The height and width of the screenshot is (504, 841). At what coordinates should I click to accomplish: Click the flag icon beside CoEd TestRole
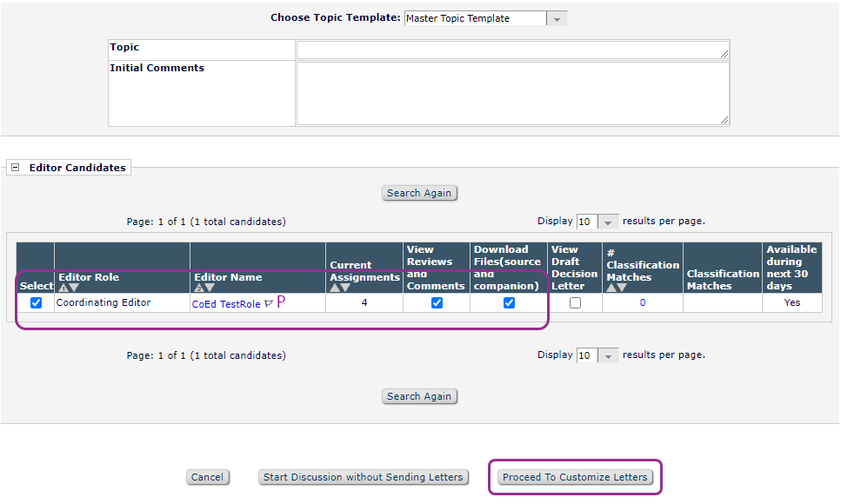coord(268,303)
